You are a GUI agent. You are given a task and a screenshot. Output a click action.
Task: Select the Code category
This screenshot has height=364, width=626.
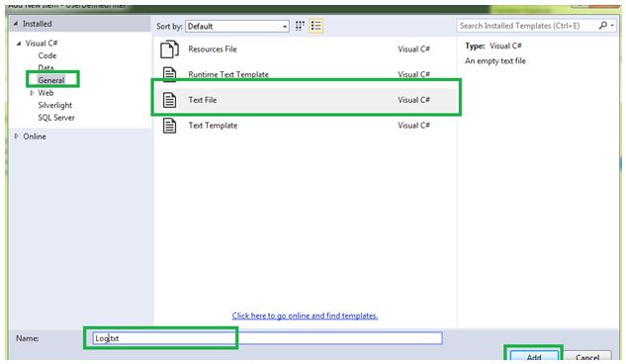(47, 55)
